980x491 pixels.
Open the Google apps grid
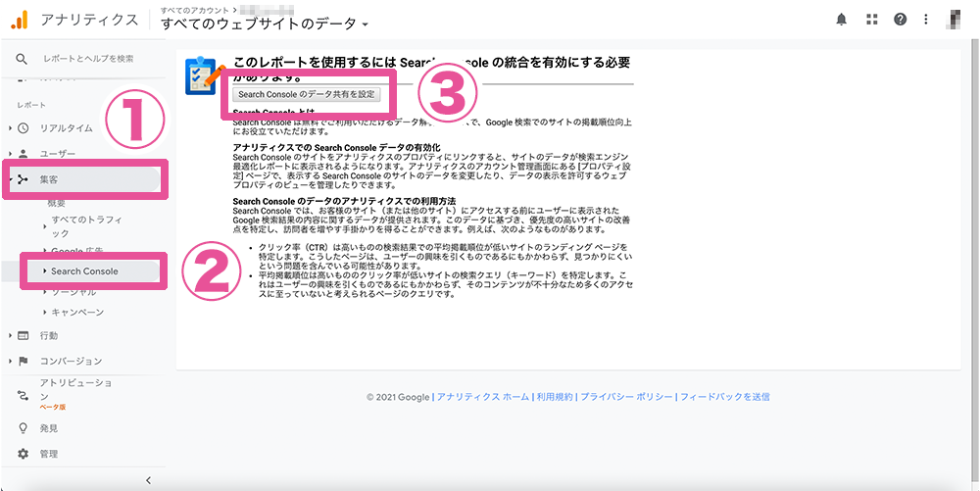tap(872, 20)
